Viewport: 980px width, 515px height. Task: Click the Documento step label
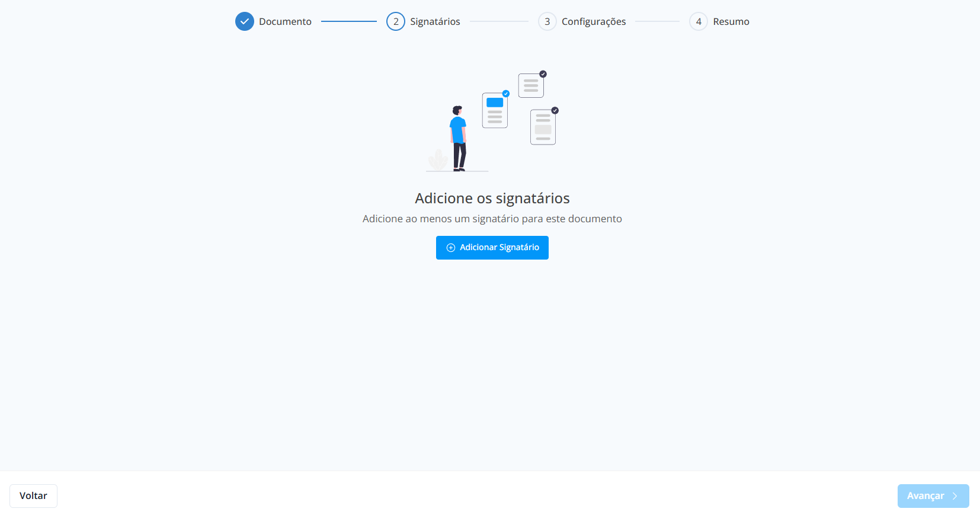click(x=285, y=21)
